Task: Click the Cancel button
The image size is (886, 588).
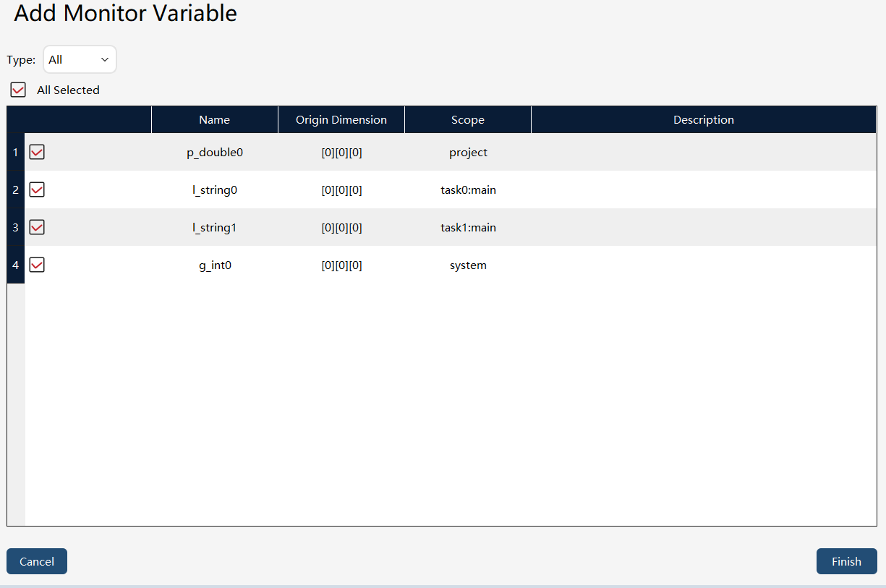Action: click(37, 561)
